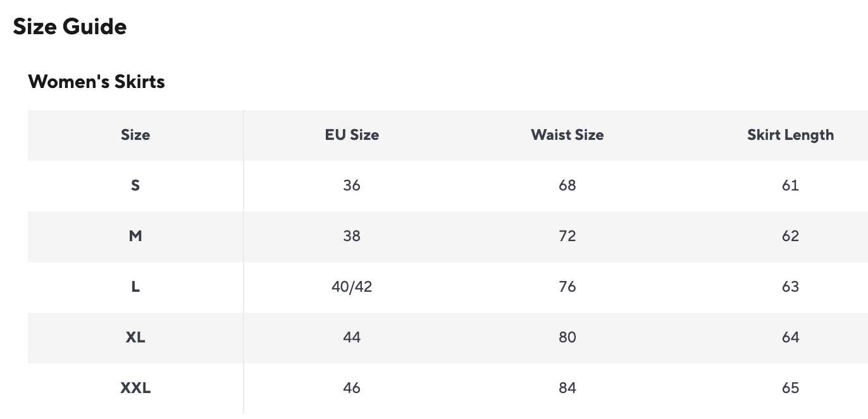Click waist size 68 cell
Viewport: 868px width, 419px height.
[x=567, y=185]
